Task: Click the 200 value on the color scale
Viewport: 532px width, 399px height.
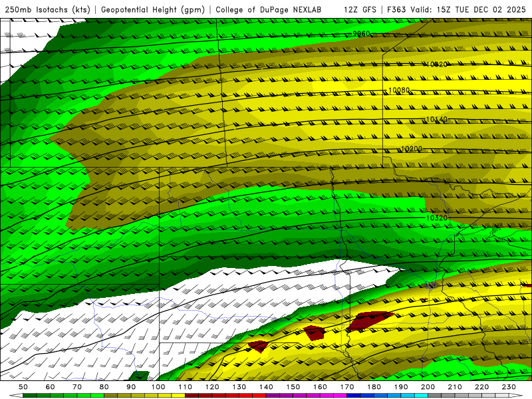Action: pyautogui.click(x=428, y=387)
